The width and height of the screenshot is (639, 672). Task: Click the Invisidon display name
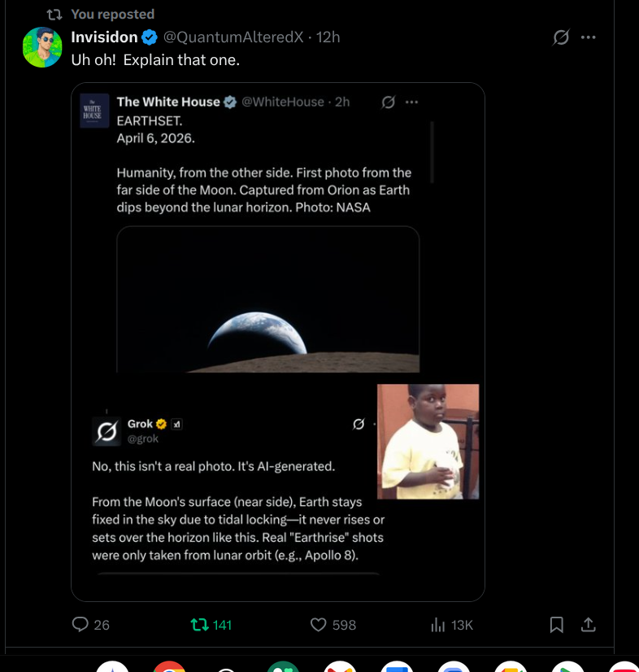(x=104, y=37)
